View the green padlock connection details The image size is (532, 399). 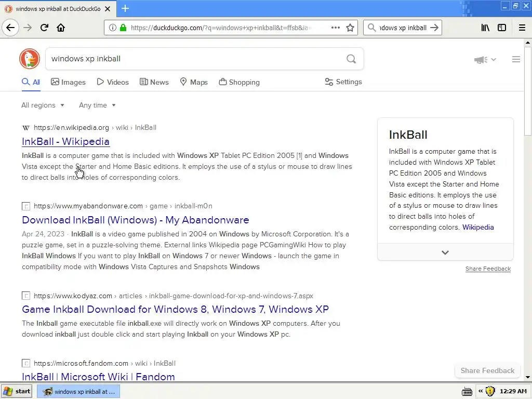(123, 28)
